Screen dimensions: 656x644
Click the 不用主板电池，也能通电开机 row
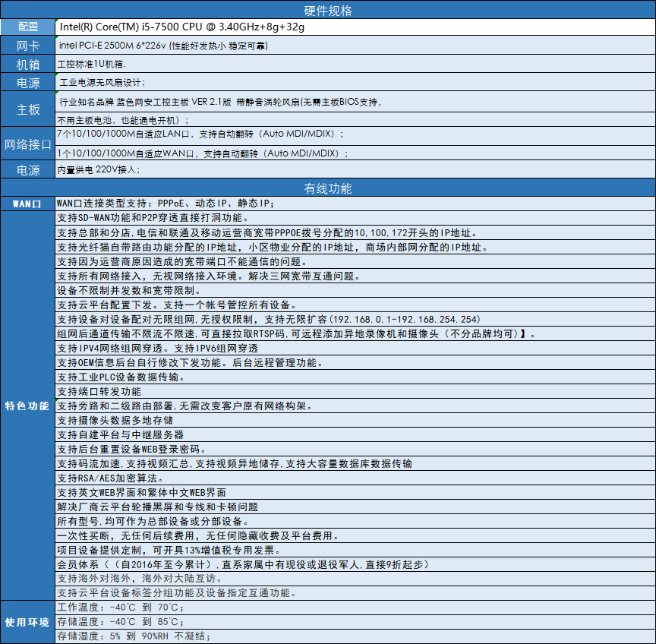coord(355,120)
